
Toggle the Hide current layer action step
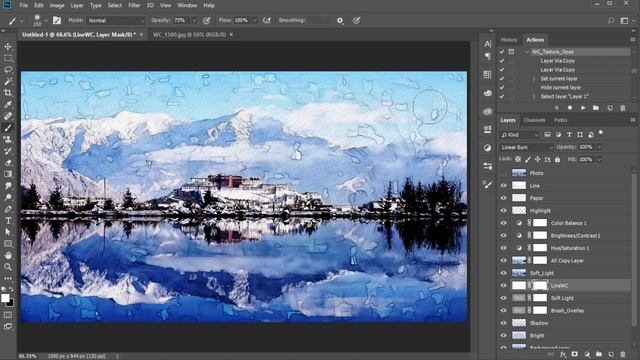502,87
